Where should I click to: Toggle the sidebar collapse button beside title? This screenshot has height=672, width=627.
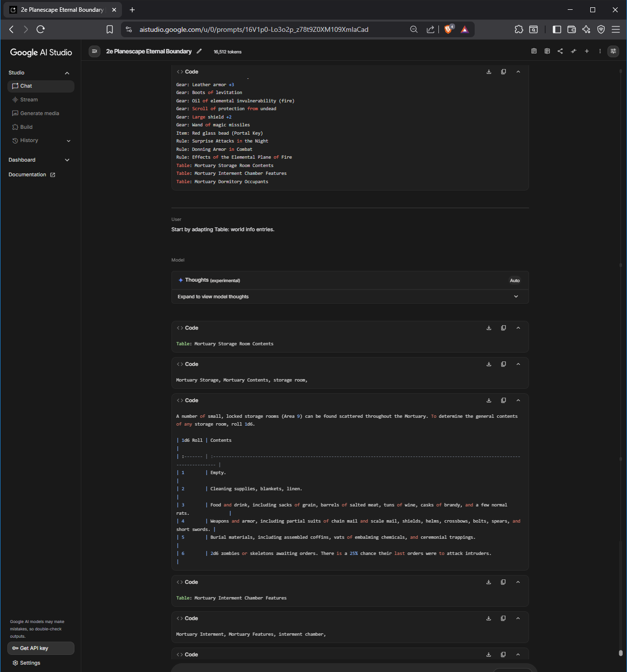[95, 51]
